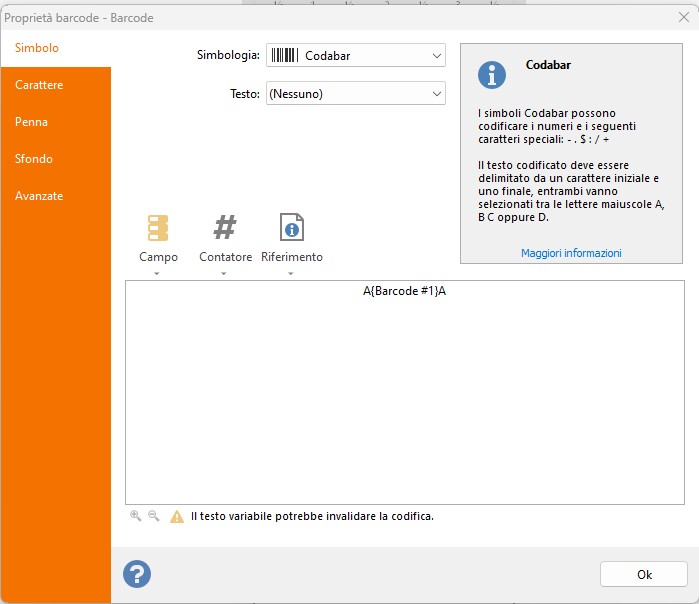Click the zoom out magnifier icon

pos(153,516)
